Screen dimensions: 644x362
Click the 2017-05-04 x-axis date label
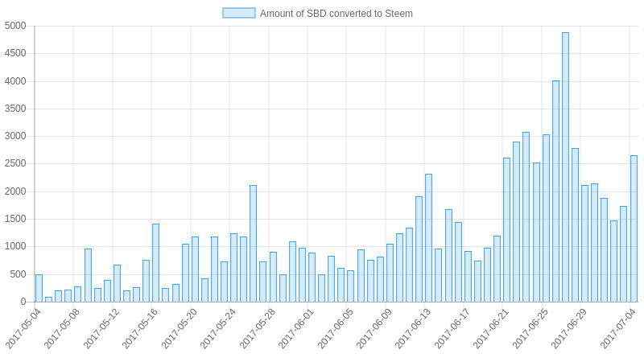pos(23,329)
